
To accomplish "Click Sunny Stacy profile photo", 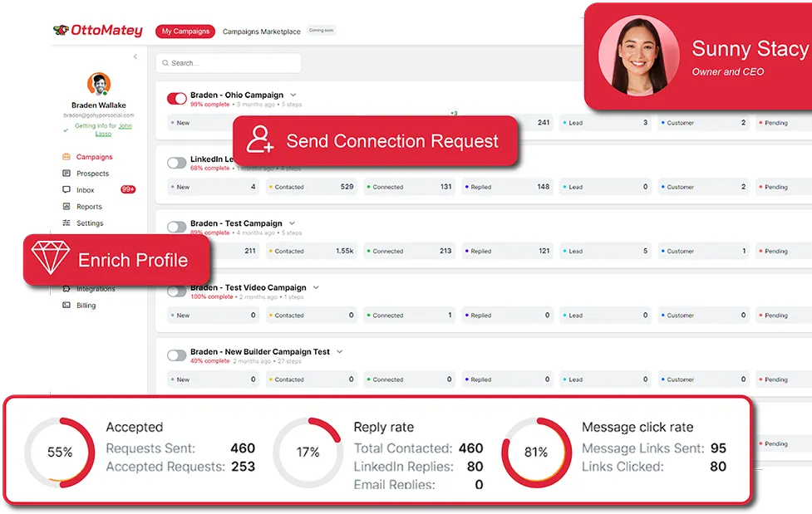I will 639,56.
